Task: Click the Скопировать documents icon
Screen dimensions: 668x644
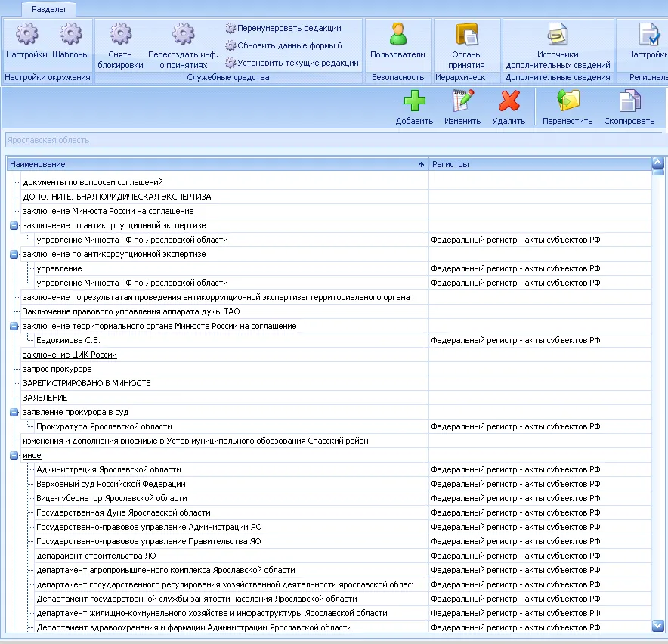Action: [629, 101]
